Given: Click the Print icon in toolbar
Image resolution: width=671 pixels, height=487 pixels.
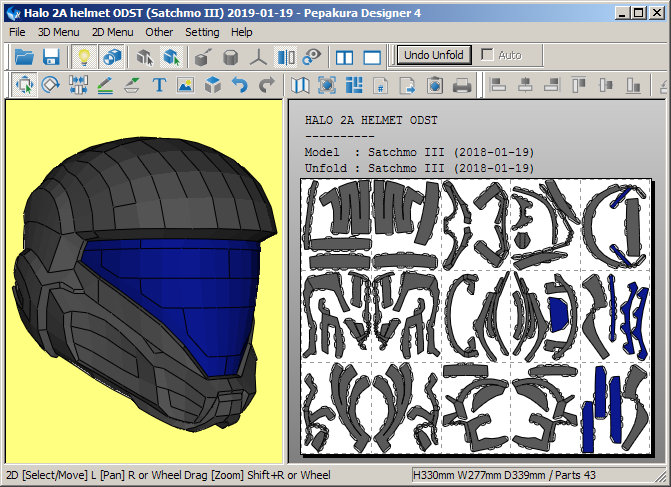Looking at the screenshot, I should (x=462, y=86).
